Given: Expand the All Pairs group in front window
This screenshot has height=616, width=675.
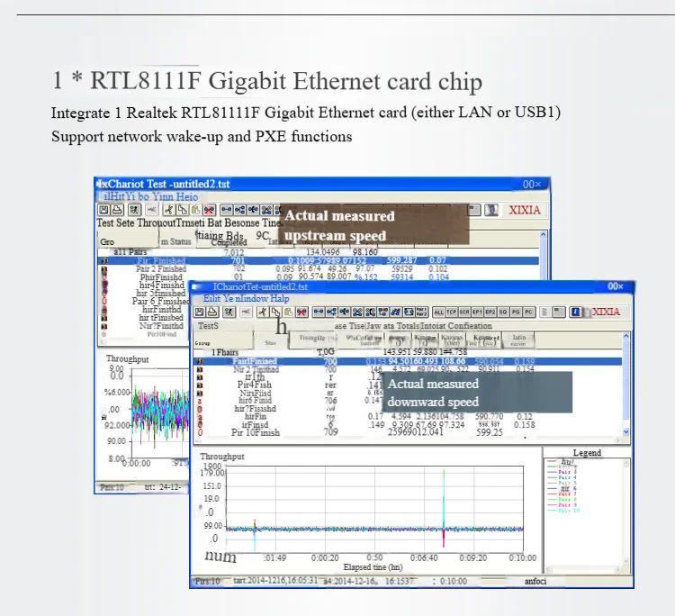Looking at the screenshot, I should click(225, 351).
